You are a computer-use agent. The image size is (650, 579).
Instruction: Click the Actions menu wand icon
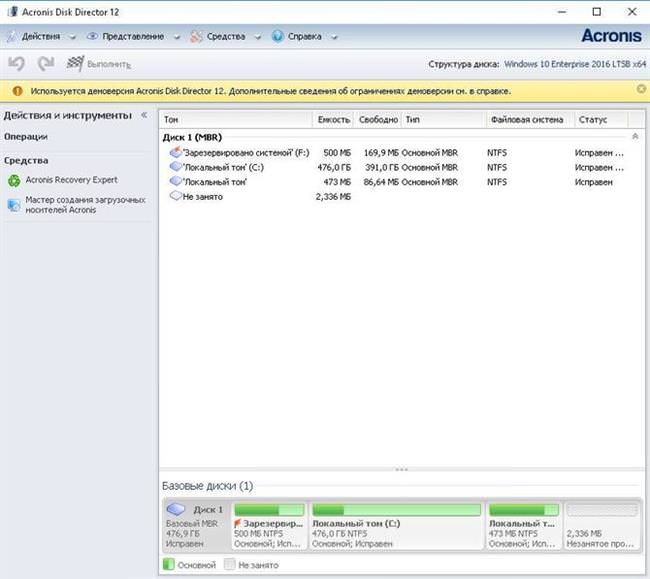(11, 36)
